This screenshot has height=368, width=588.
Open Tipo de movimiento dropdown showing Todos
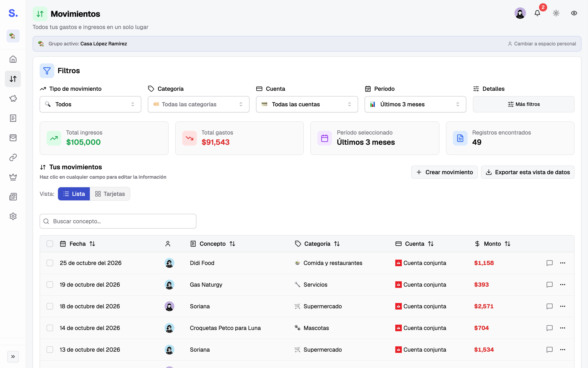[x=90, y=104]
